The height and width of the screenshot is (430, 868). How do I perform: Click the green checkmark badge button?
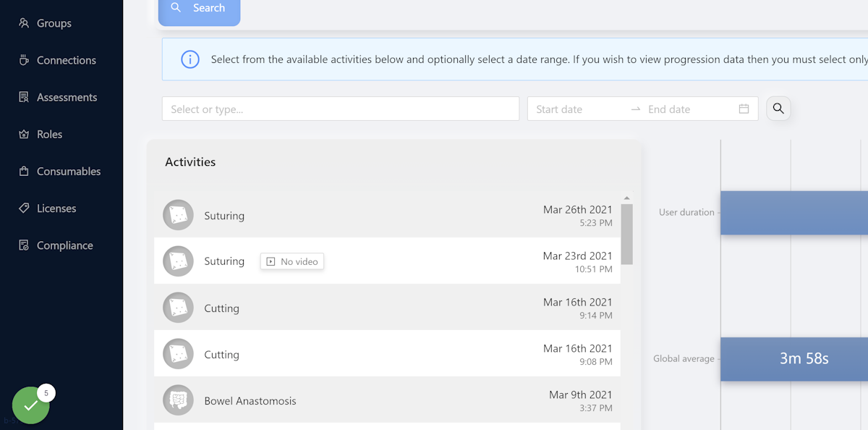(x=31, y=405)
